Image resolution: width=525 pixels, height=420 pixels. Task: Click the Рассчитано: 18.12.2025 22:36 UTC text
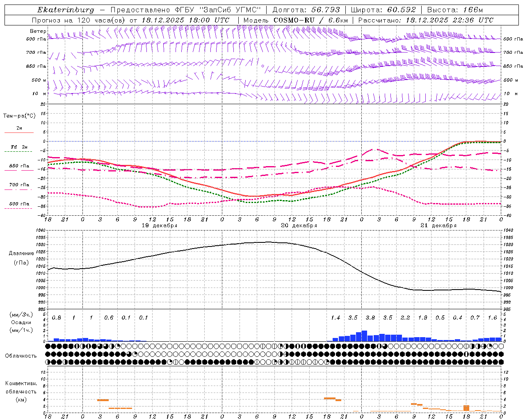tap(426, 20)
